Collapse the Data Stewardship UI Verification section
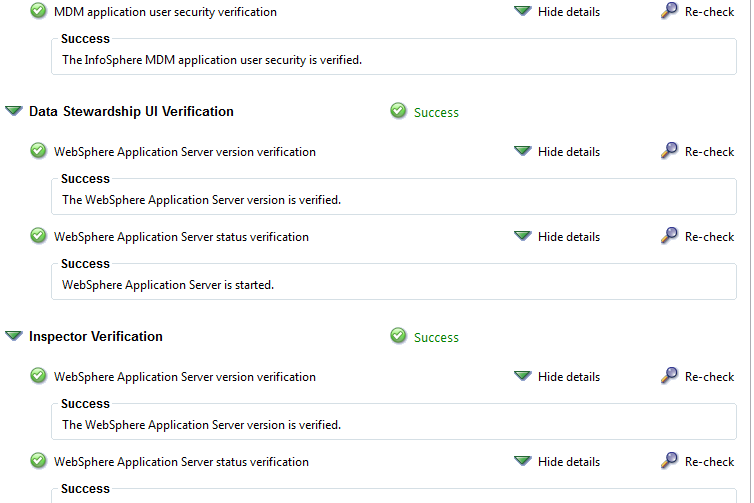This screenshot has width=754, height=503. 14,111
